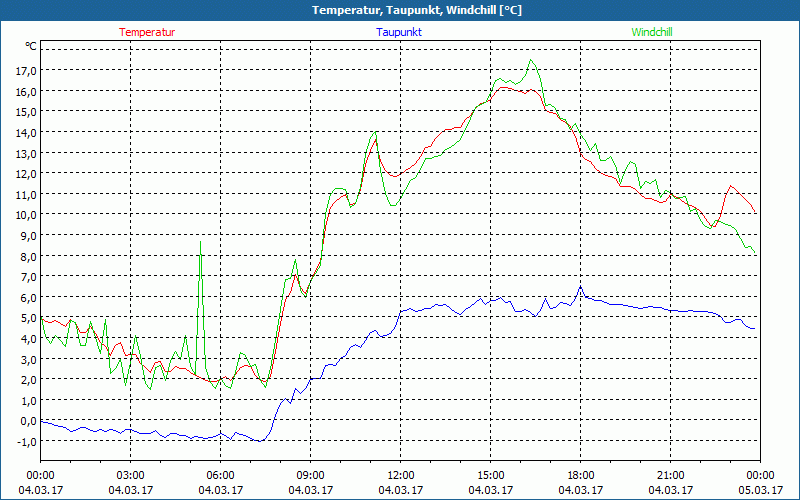Click the 21:00 time axis label
Screen dimensions: 800x500
tap(670, 476)
